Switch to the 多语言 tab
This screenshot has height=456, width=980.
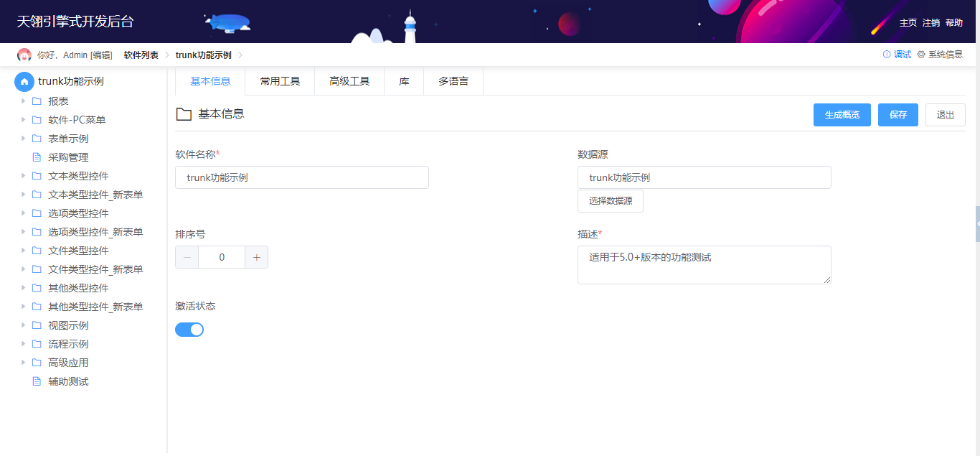(x=453, y=80)
